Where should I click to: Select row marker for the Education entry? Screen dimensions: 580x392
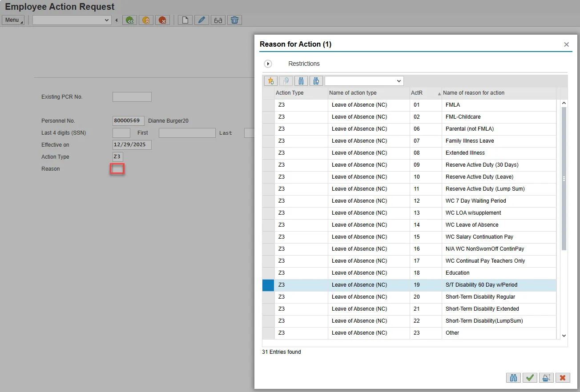[x=268, y=273]
